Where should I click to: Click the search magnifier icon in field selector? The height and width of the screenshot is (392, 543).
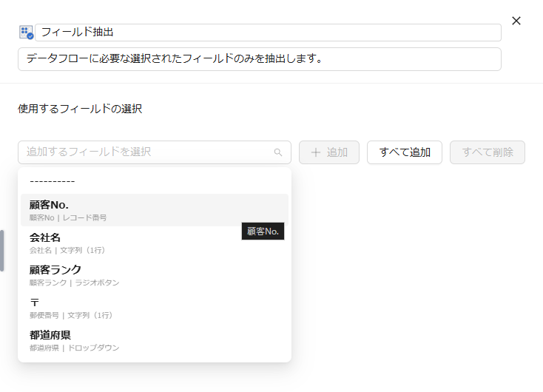[277, 152]
